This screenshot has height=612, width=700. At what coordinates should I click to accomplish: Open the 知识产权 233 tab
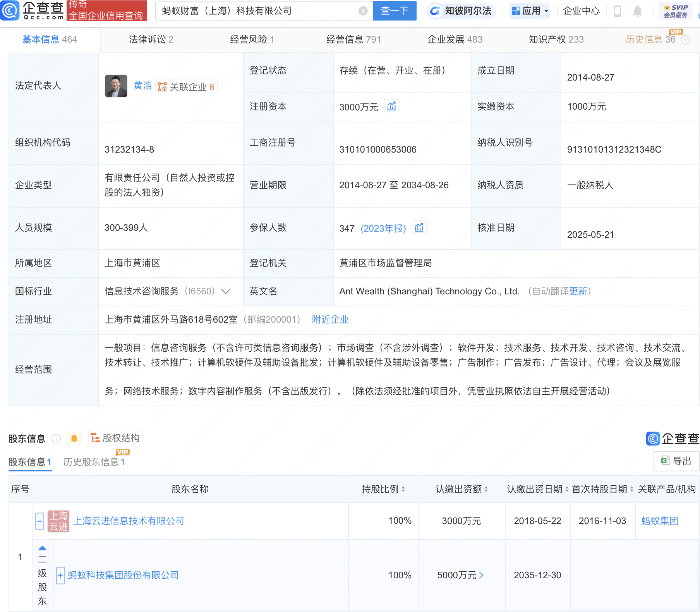click(x=556, y=40)
